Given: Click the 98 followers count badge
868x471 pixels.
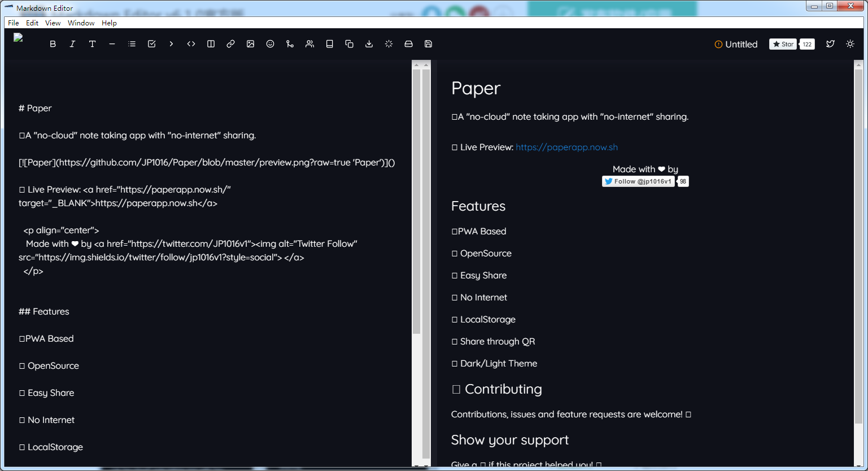Looking at the screenshot, I should (683, 181).
